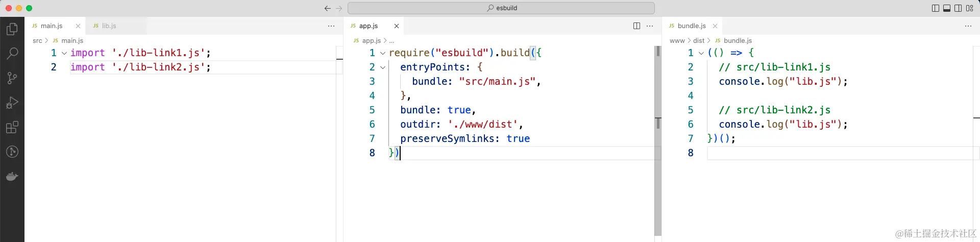Open more actions for main.js editor group
Image resolution: width=980 pixels, height=242 pixels.
(x=331, y=26)
